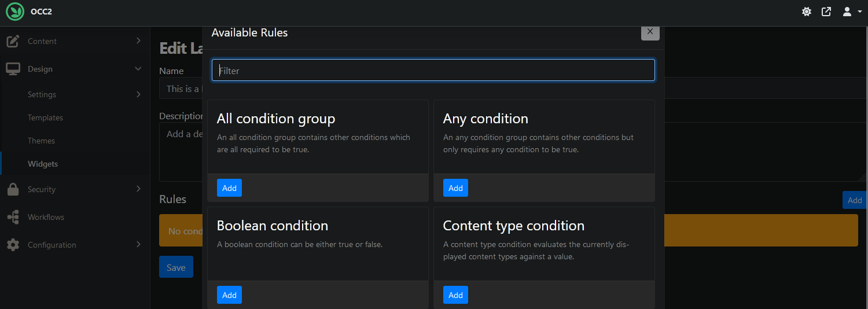Click the Design monitor icon
The width and height of the screenshot is (868, 309).
tap(13, 69)
